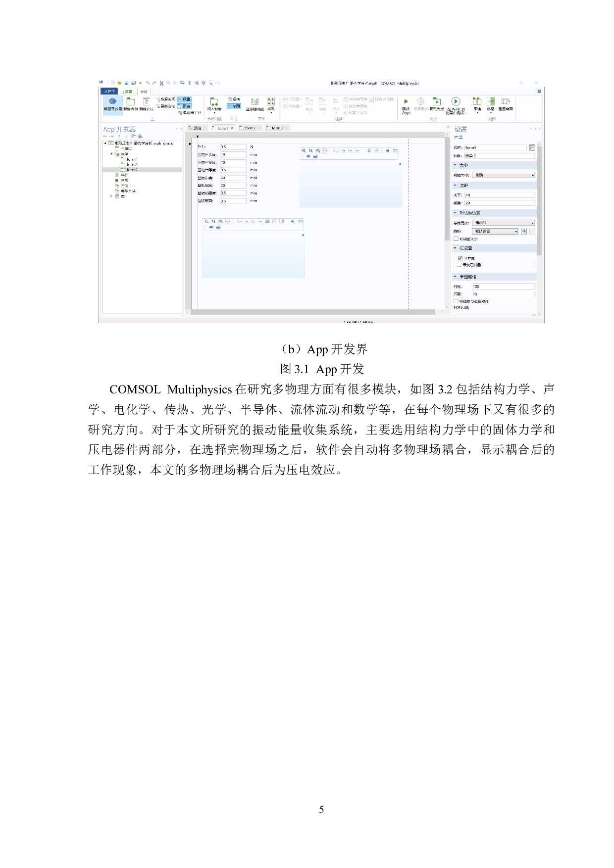Switch to the form2 editor tab
This screenshot has height=868, width=614.
(x=250, y=128)
